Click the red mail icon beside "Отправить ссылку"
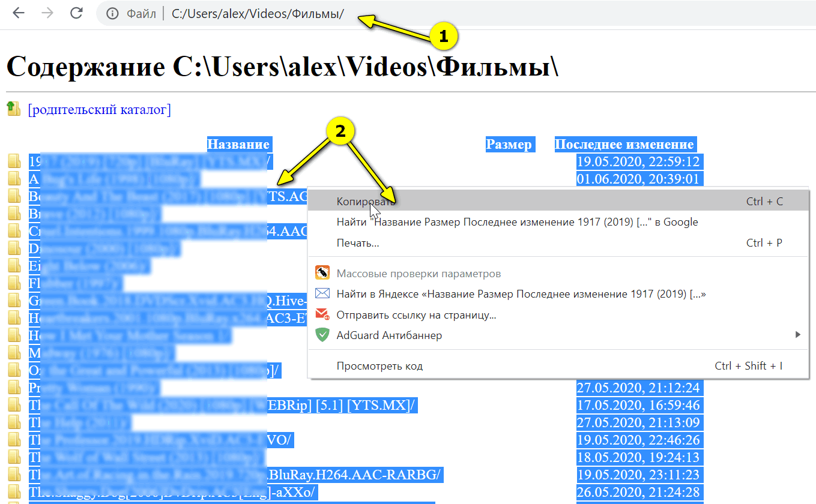The height and width of the screenshot is (504, 816). (x=322, y=314)
